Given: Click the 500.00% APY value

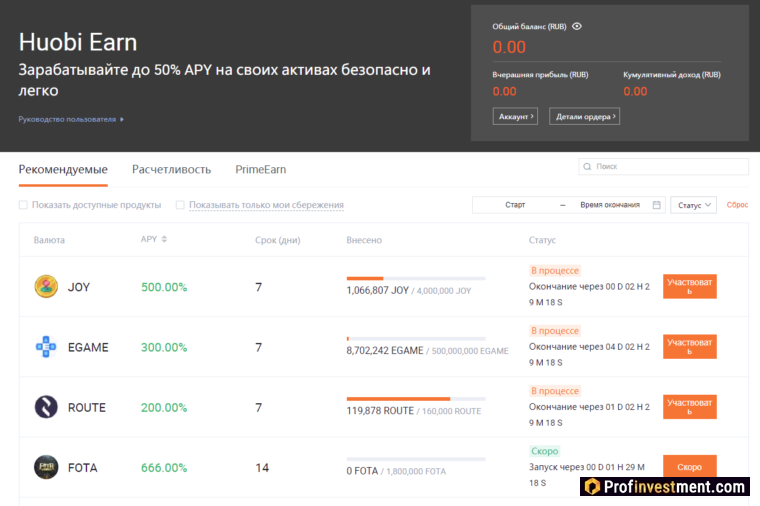Looking at the screenshot, I should [164, 287].
